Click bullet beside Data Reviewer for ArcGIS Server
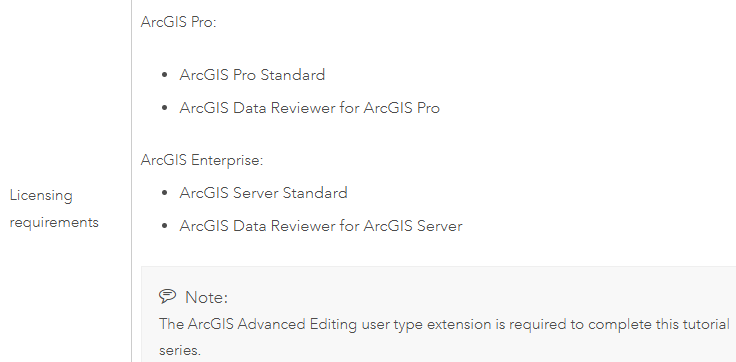 pos(164,226)
